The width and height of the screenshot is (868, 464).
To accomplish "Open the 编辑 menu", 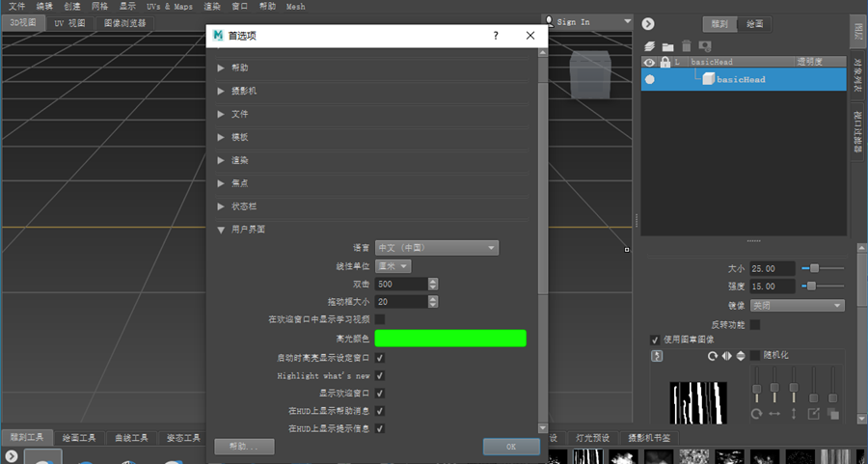I will (x=44, y=6).
